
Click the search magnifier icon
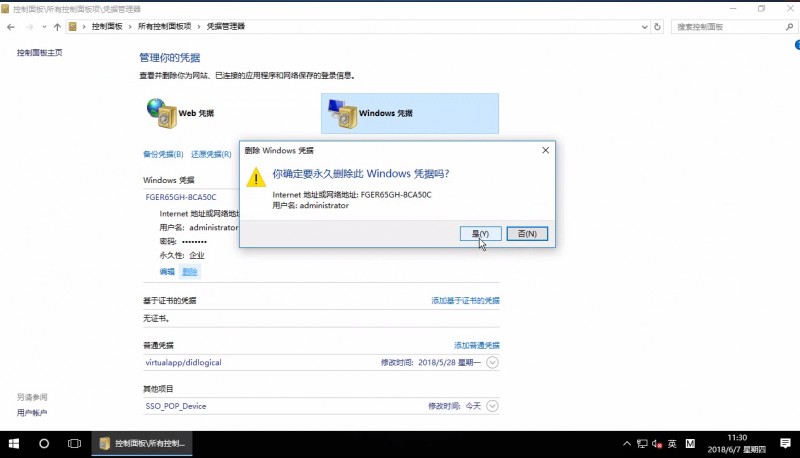tap(789, 27)
